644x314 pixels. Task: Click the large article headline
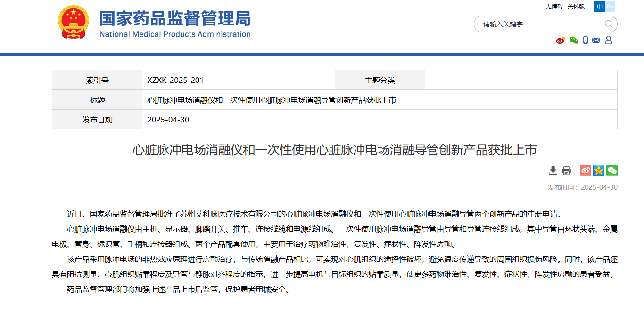pos(334,150)
